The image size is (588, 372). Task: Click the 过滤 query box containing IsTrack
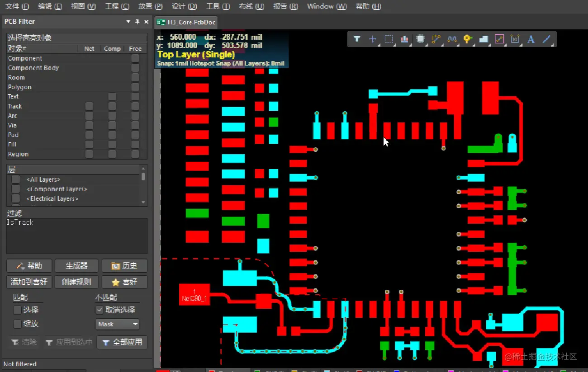[77, 236]
